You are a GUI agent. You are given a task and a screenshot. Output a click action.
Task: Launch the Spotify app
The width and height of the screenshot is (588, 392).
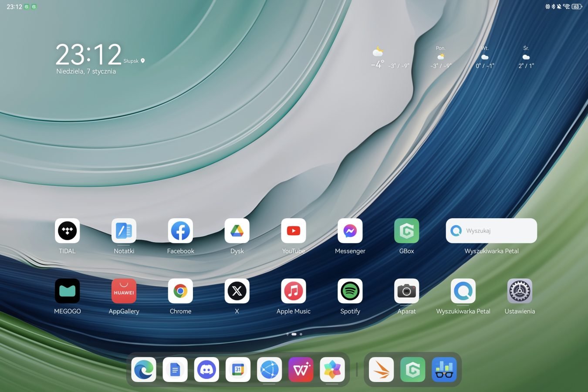pos(350,291)
